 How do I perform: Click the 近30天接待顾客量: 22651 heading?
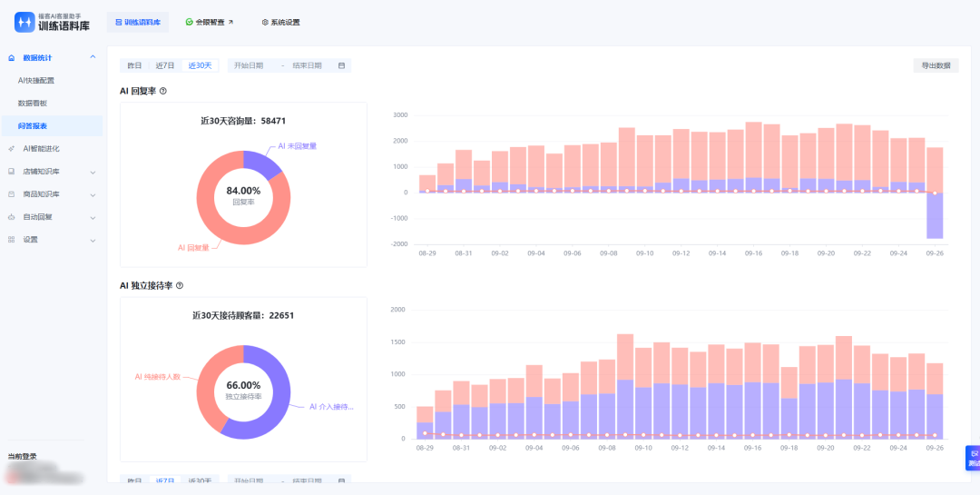(x=243, y=315)
